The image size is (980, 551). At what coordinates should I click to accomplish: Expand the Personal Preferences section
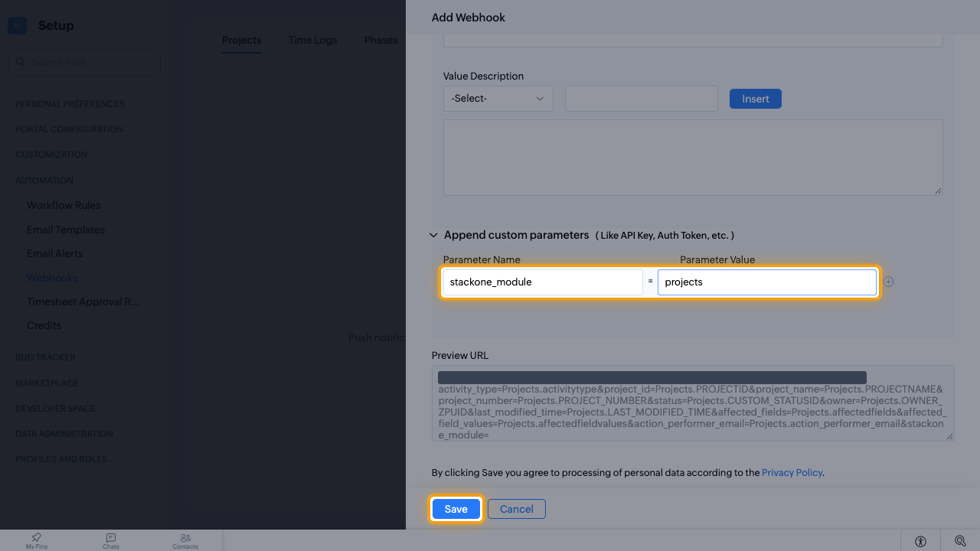click(70, 104)
